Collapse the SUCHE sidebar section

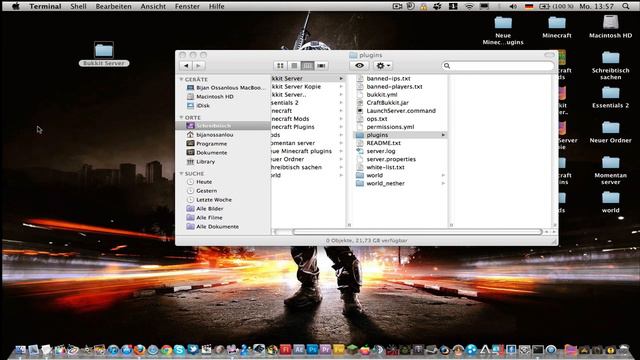pos(182,173)
